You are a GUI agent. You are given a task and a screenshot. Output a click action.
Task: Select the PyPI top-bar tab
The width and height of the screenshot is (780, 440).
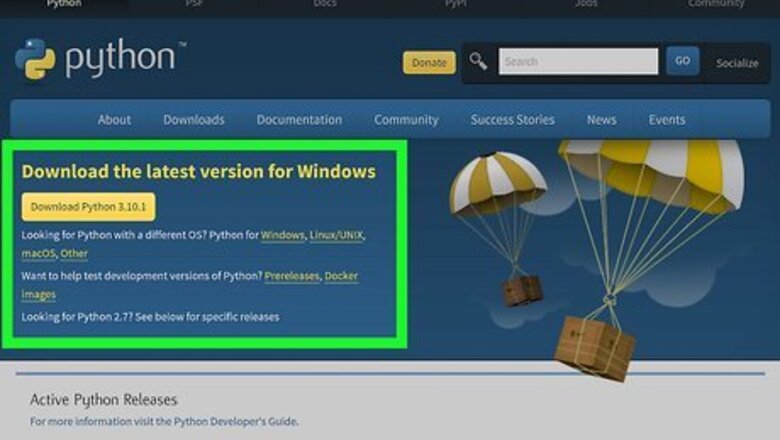(456, 4)
